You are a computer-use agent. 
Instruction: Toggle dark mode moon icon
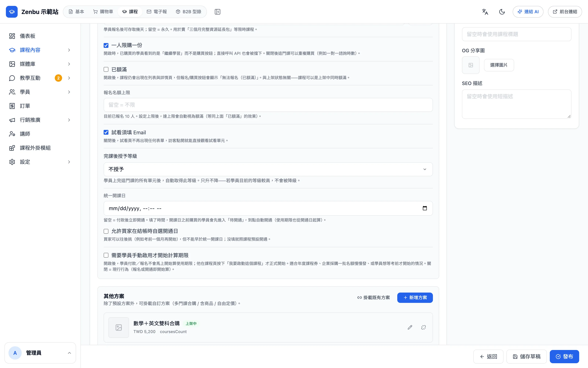502,12
